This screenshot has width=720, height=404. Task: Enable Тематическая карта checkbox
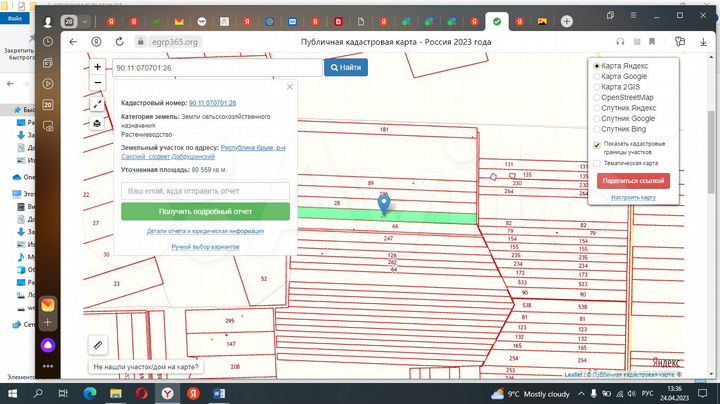pos(597,163)
